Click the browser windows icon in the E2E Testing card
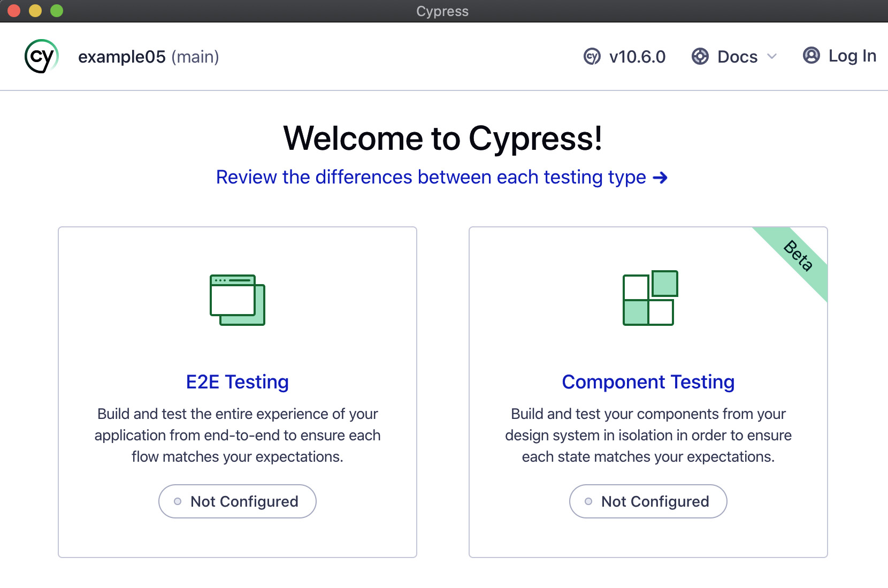 pos(237,300)
